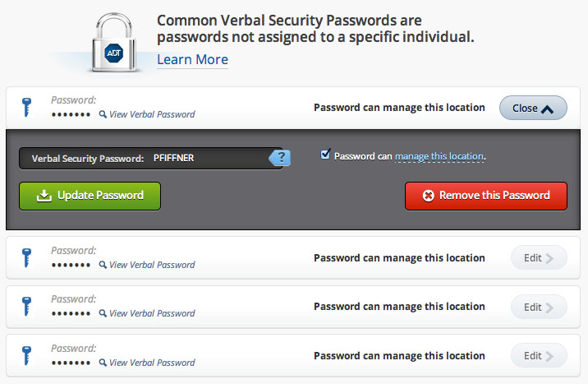Click View Verbal Password in the first row
Screen dimensions: 588x384
point(152,114)
